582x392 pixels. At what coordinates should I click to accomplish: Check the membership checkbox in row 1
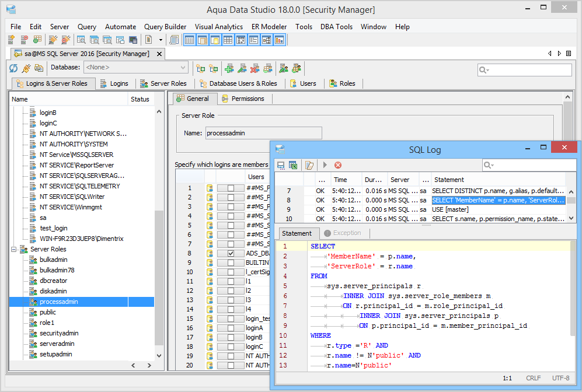coord(231,188)
